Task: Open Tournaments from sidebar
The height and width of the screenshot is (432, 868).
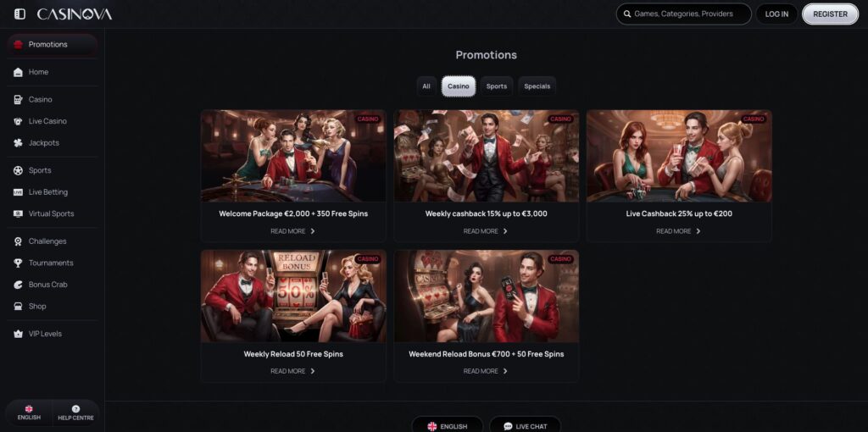Action: coord(52,263)
